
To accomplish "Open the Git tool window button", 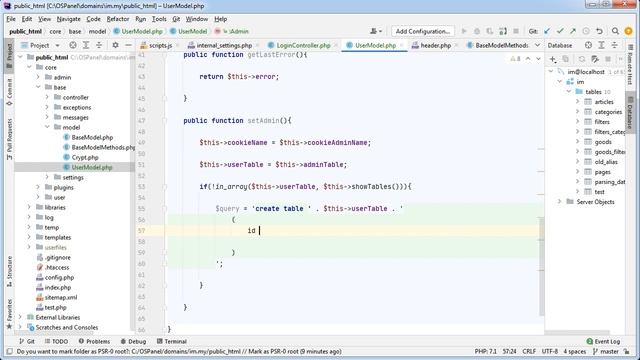I will coord(27,341).
